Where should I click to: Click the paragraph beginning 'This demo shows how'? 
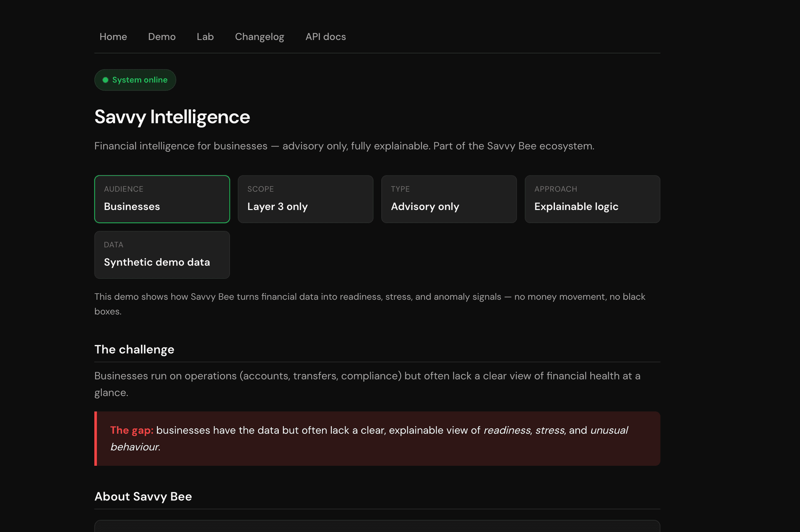(x=370, y=304)
